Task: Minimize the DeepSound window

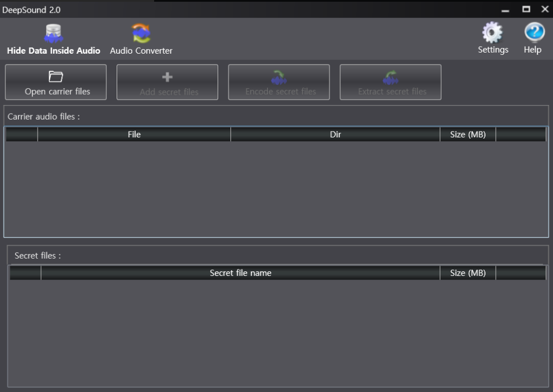Action: (x=506, y=10)
